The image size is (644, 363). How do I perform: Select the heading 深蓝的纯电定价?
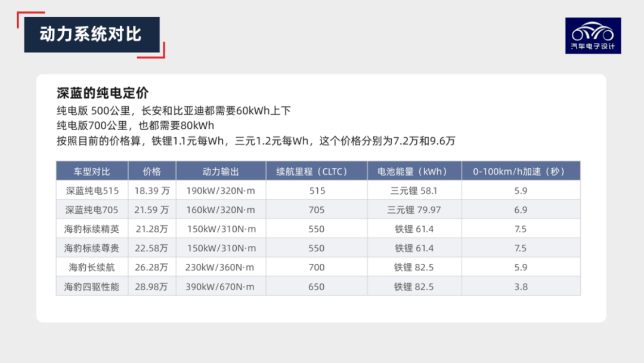(103, 93)
